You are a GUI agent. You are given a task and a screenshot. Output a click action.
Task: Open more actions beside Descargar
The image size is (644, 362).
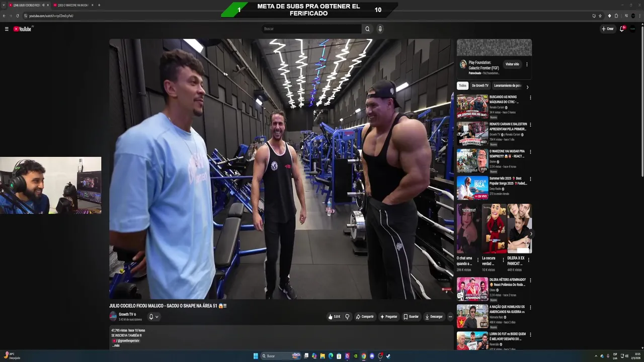450,317
